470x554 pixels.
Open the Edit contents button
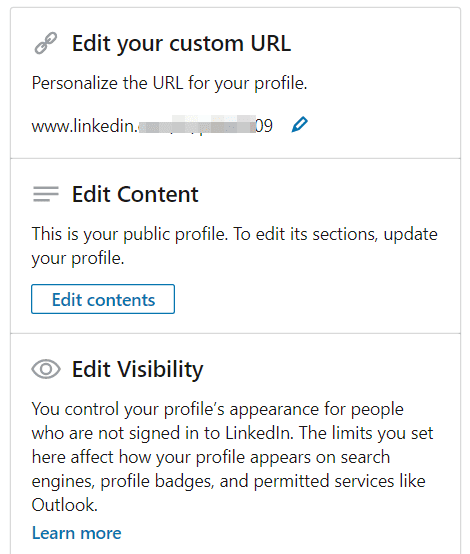(x=103, y=299)
